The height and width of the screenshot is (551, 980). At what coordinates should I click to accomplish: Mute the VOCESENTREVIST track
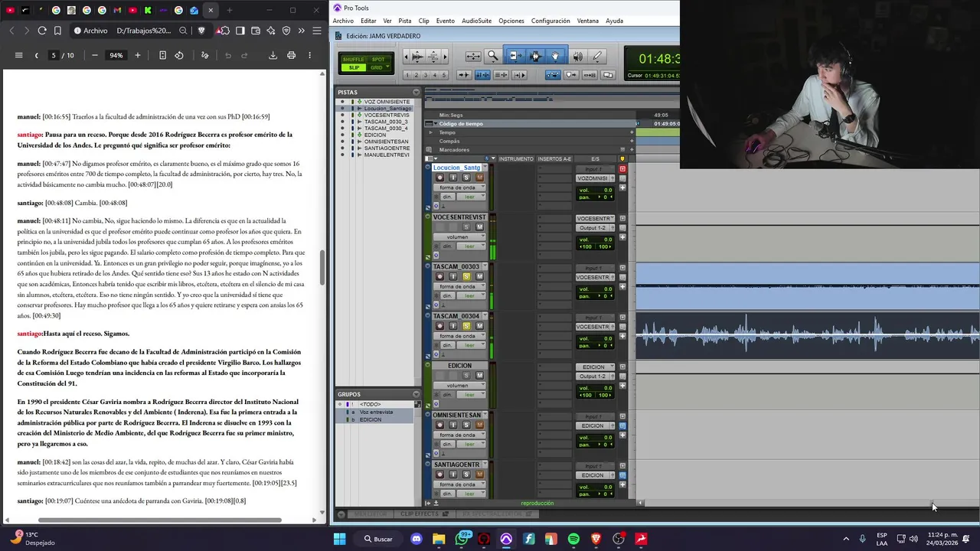pyautogui.click(x=479, y=227)
